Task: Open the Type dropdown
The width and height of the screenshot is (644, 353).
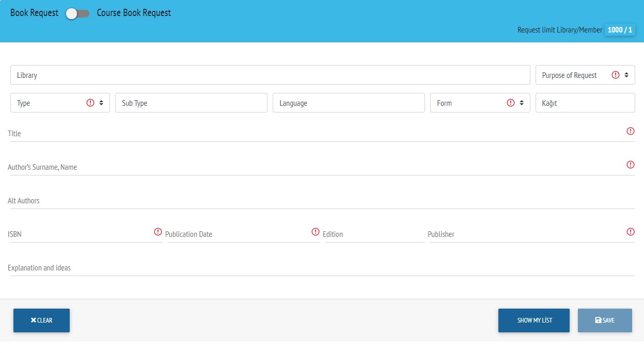Action: point(60,103)
